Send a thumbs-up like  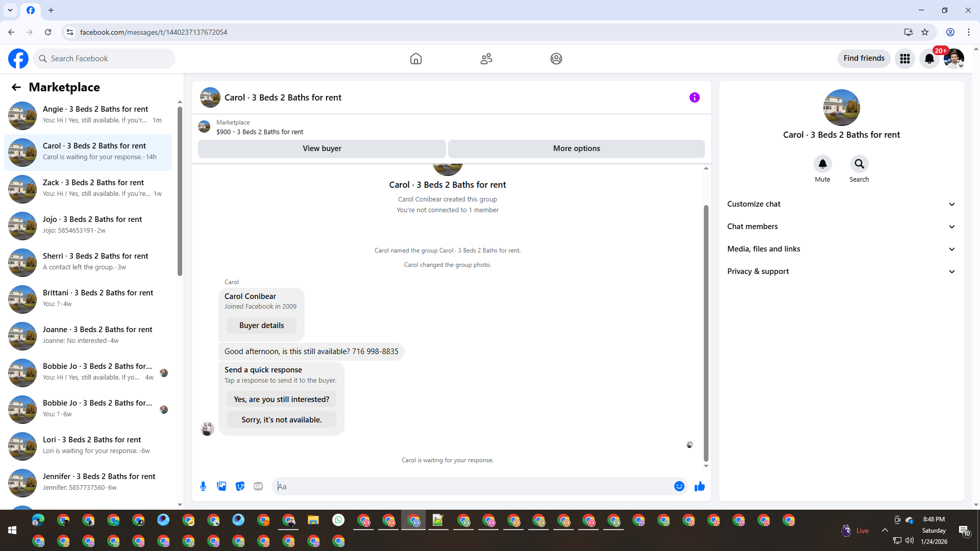pyautogui.click(x=699, y=486)
